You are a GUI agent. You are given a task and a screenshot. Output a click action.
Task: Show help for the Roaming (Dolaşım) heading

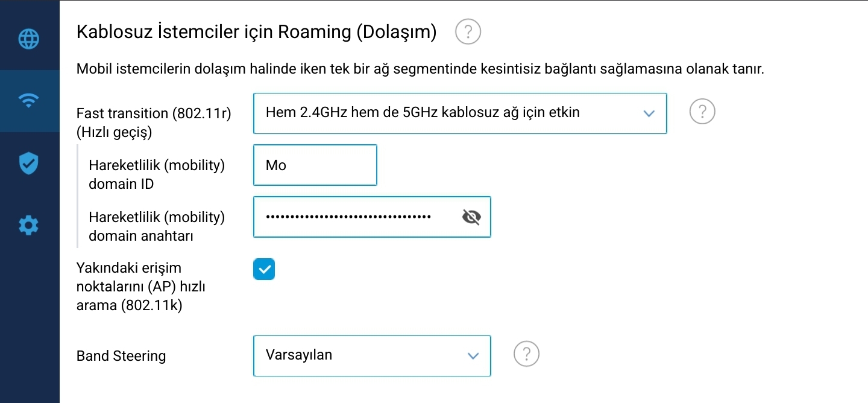point(468,31)
